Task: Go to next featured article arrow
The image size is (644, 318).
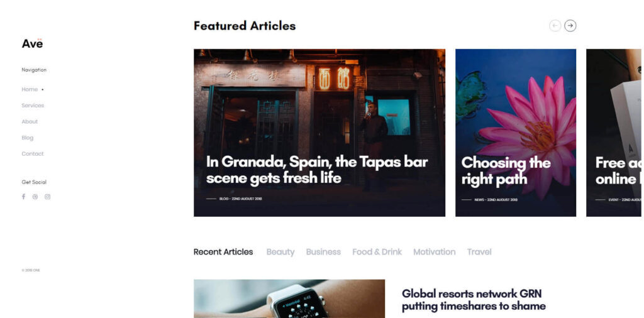Action: [x=570, y=26]
